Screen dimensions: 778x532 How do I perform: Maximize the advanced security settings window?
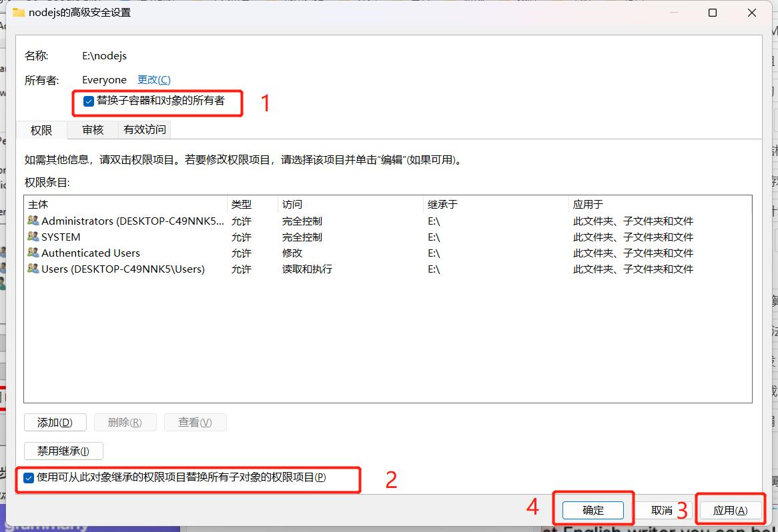[713, 13]
